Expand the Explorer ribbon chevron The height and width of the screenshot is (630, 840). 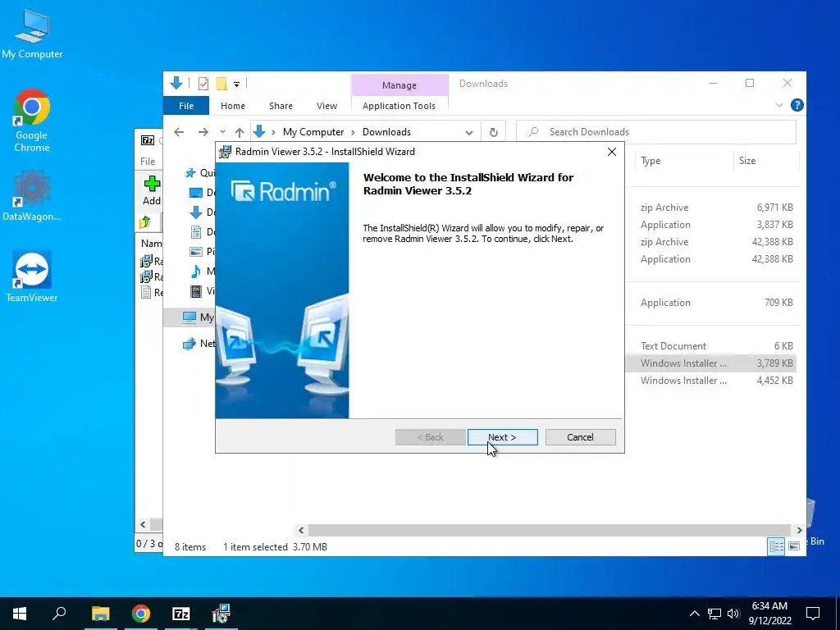coord(779,106)
